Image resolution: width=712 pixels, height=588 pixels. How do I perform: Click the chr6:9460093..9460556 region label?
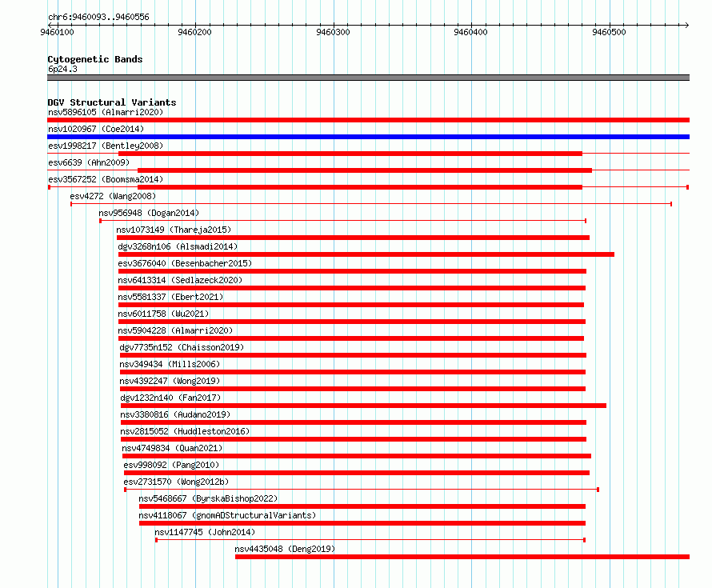coord(98,17)
